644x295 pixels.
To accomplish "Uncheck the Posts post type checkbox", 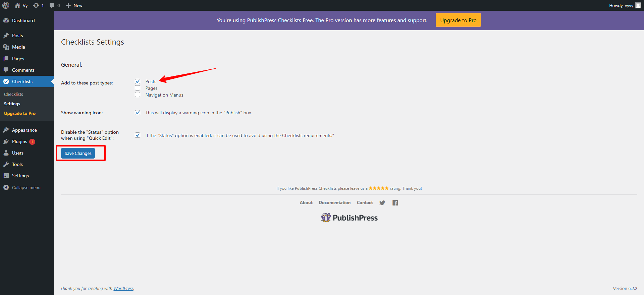I will [138, 81].
